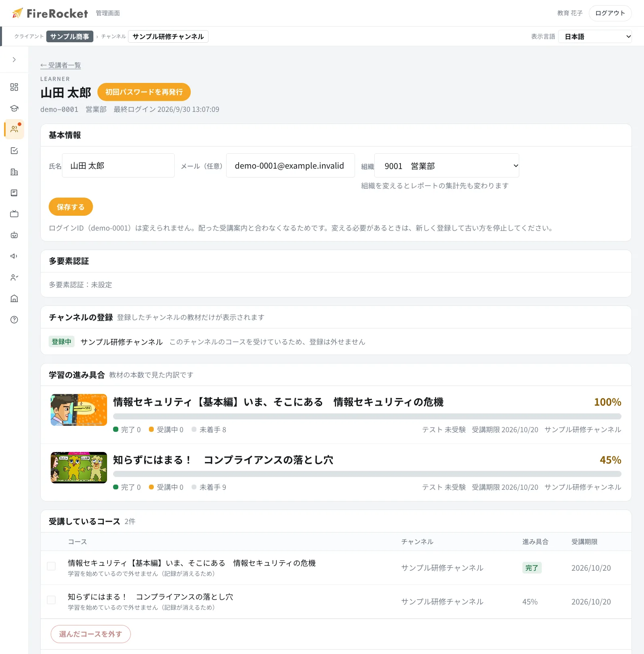Click the コース column header
The width and height of the screenshot is (644, 654).
click(x=77, y=542)
